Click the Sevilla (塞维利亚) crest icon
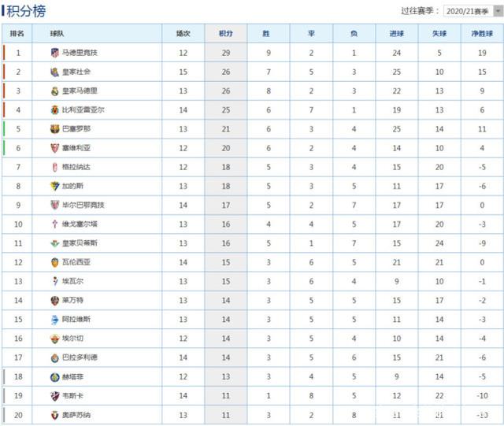This screenshot has width=504, height=426. tap(55, 148)
